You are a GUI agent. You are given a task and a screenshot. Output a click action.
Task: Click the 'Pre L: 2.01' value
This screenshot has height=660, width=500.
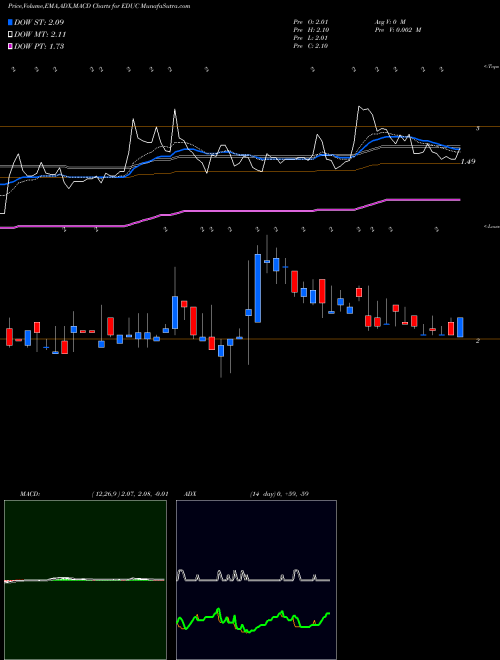(x=311, y=38)
